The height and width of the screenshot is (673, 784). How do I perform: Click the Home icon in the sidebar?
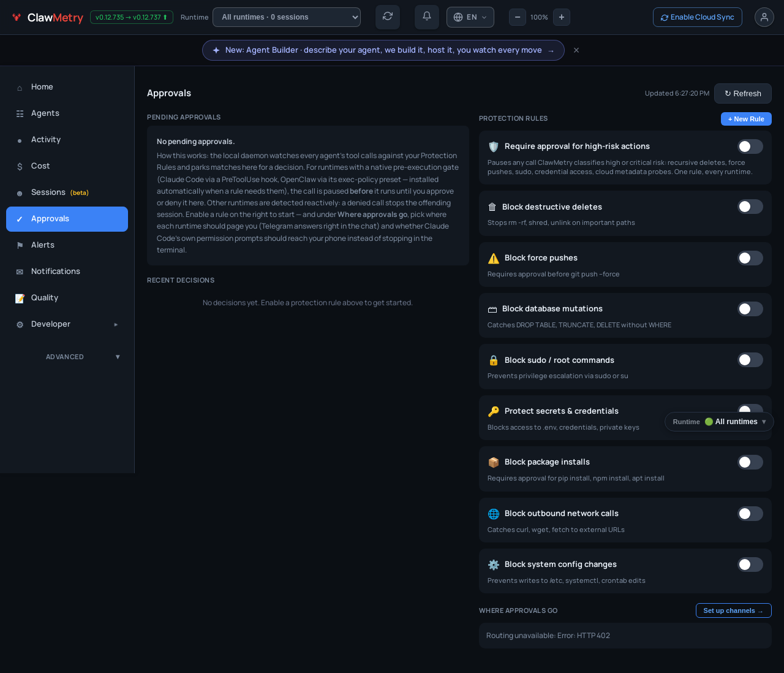coord(20,88)
